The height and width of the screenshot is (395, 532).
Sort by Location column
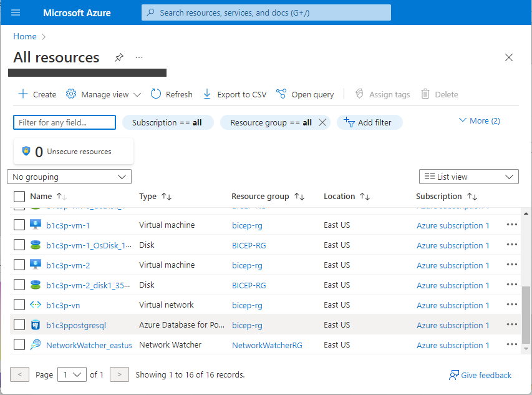tap(347, 197)
